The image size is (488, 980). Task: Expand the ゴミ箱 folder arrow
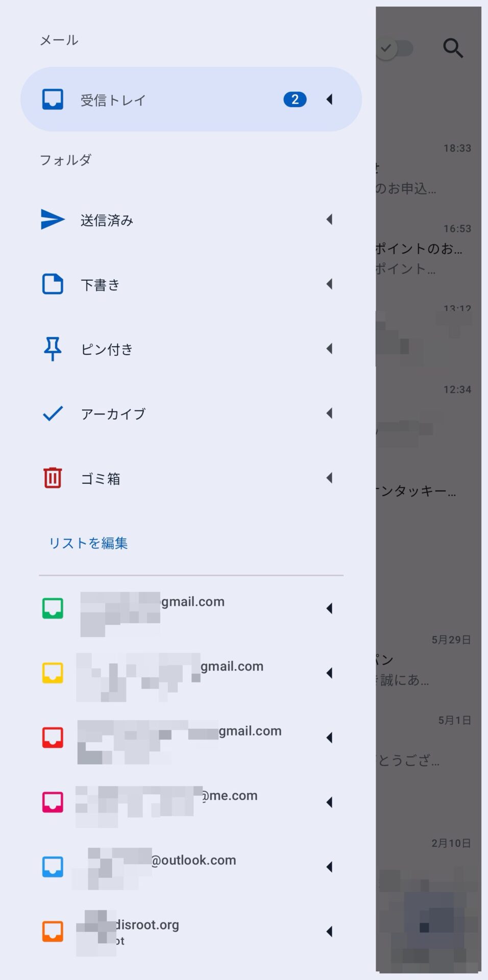(329, 478)
